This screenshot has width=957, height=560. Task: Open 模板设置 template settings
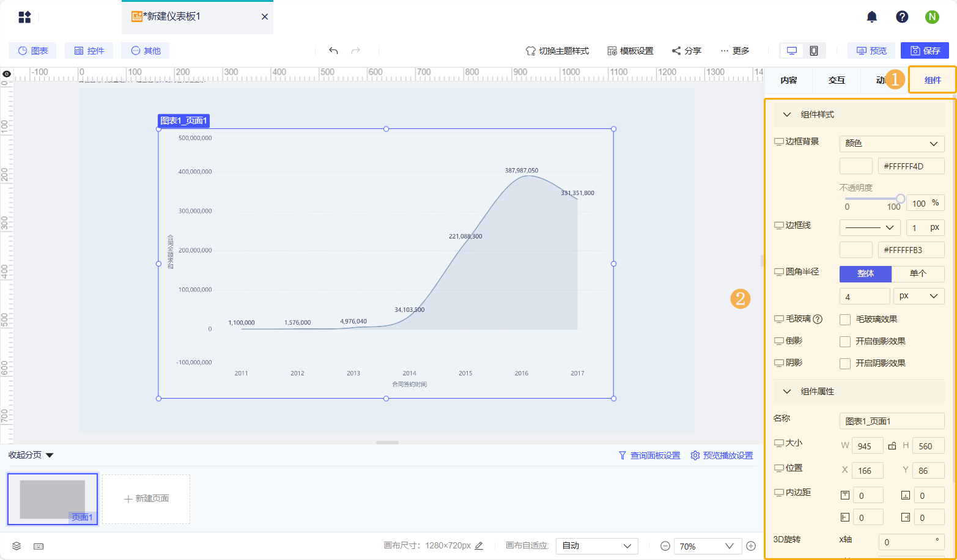[x=630, y=51]
